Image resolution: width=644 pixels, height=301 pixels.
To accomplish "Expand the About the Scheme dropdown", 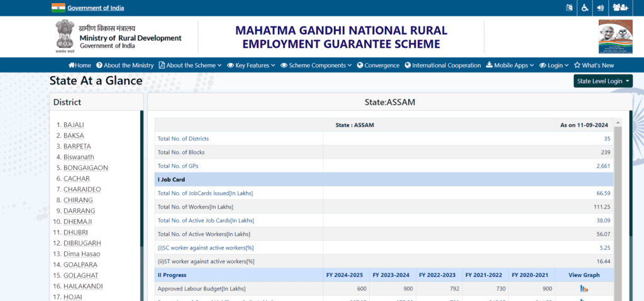I will point(190,65).
